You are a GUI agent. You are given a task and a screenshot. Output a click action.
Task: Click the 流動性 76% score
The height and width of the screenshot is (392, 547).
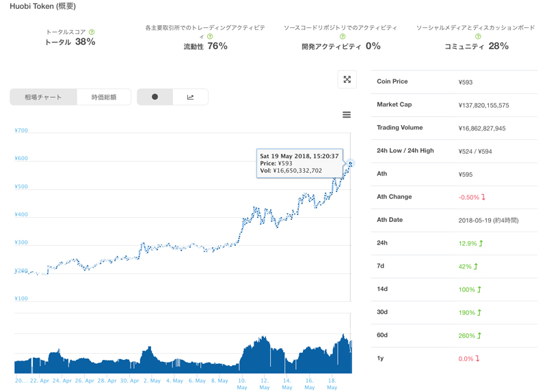pyautogui.click(x=206, y=46)
